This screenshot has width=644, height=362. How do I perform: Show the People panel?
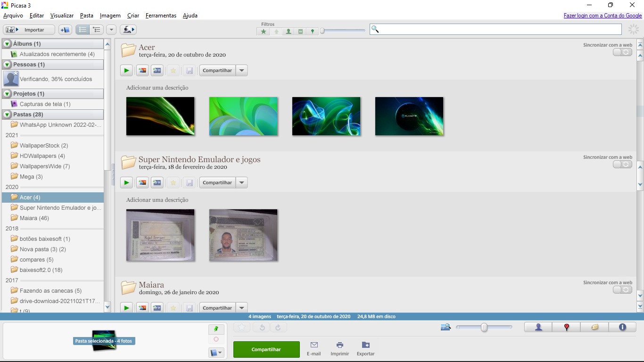pyautogui.click(x=538, y=327)
